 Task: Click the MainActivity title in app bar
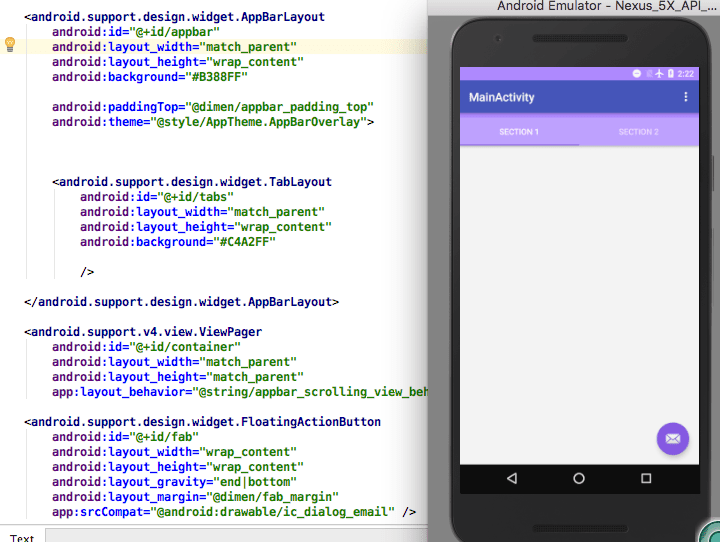[501, 97]
